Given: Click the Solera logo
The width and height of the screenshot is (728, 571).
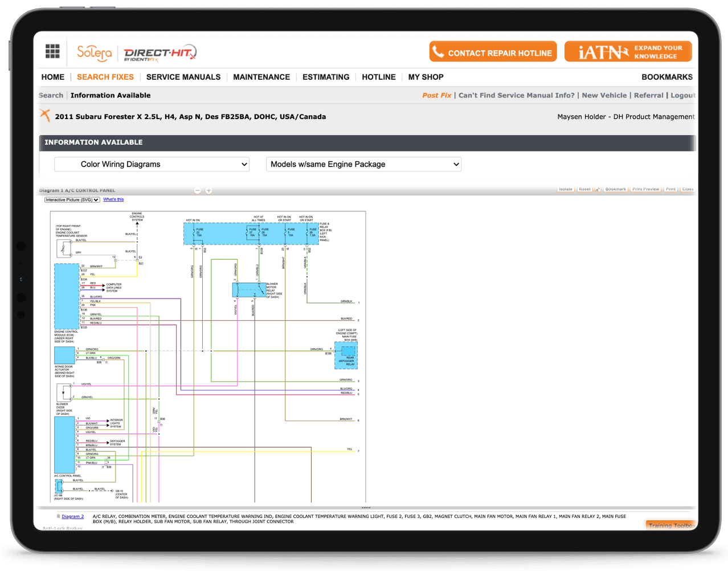Looking at the screenshot, I should (94, 53).
